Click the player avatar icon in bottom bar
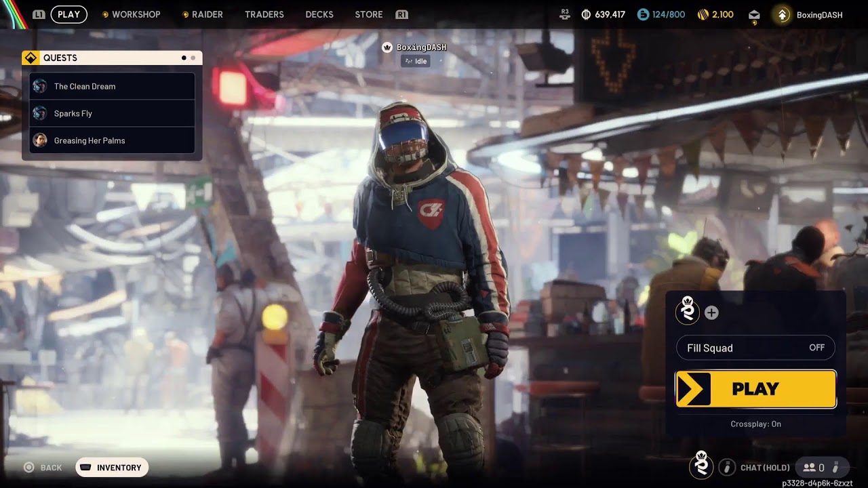 [701, 465]
